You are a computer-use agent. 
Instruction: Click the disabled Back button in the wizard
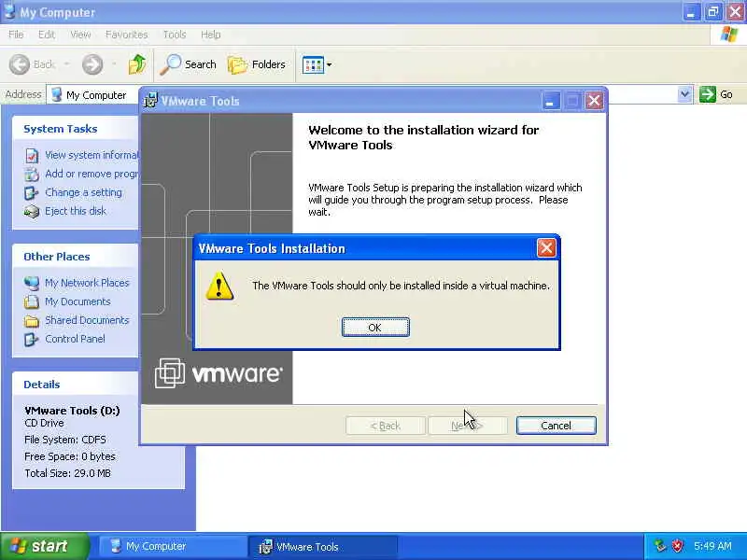click(386, 426)
